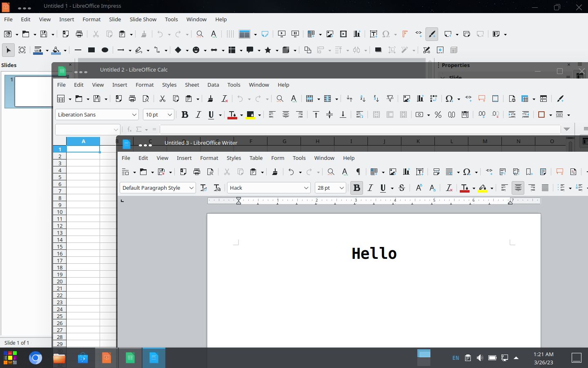
Task: Open the Form menu in Writer
Action: (x=278, y=158)
